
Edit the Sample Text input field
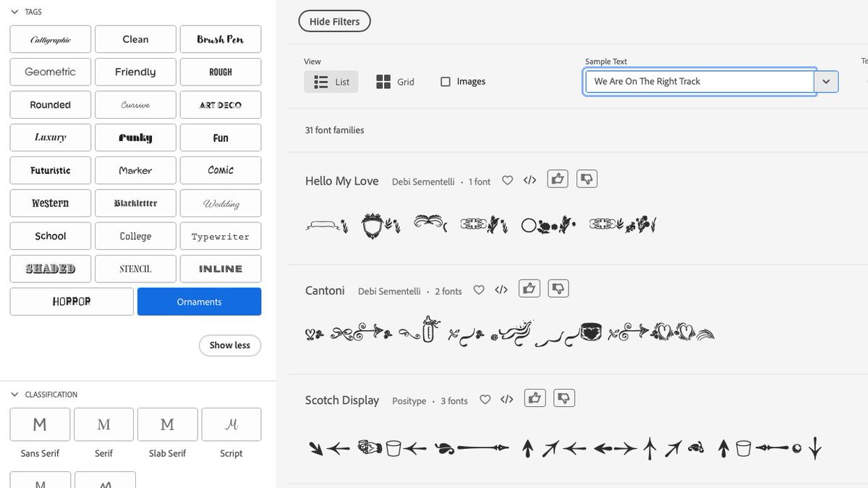click(x=699, y=82)
